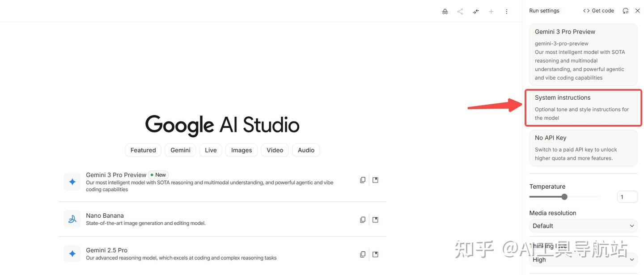Open the three-dot more options menu

click(506, 12)
